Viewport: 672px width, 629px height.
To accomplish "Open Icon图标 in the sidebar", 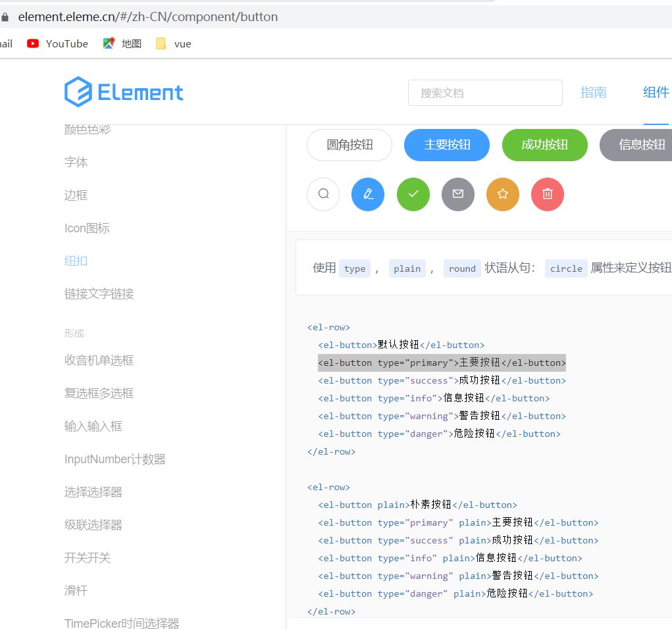I will click(87, 228).
